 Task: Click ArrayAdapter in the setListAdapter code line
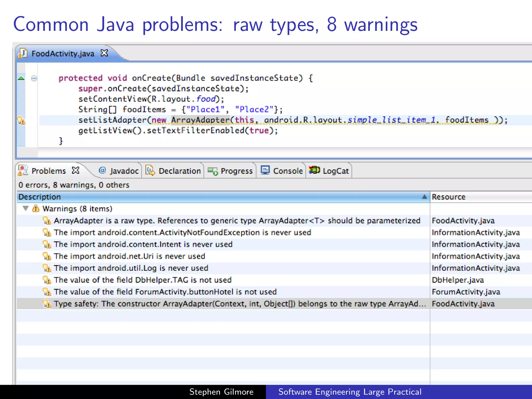[x=200, y=120]
